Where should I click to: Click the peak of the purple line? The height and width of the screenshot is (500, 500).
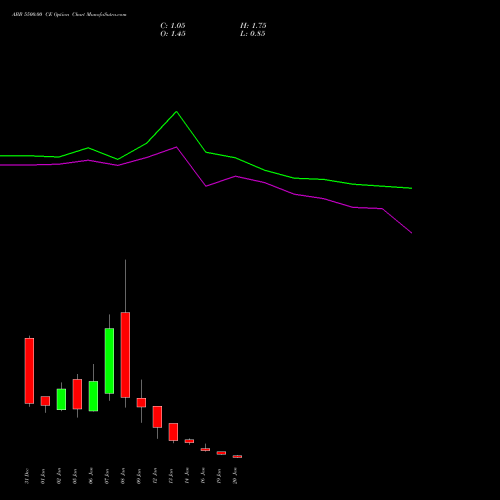(176, 147)
